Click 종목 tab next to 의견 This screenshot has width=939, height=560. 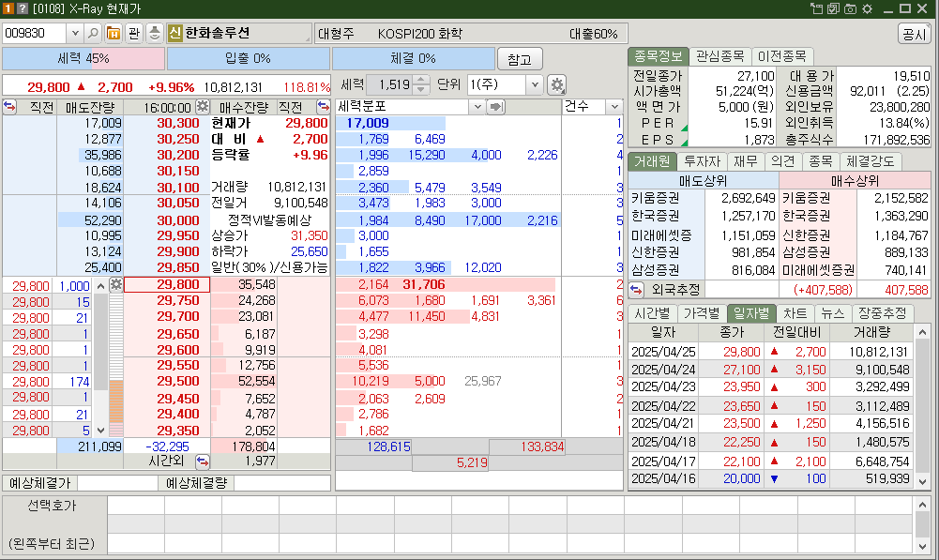point(820,161)
